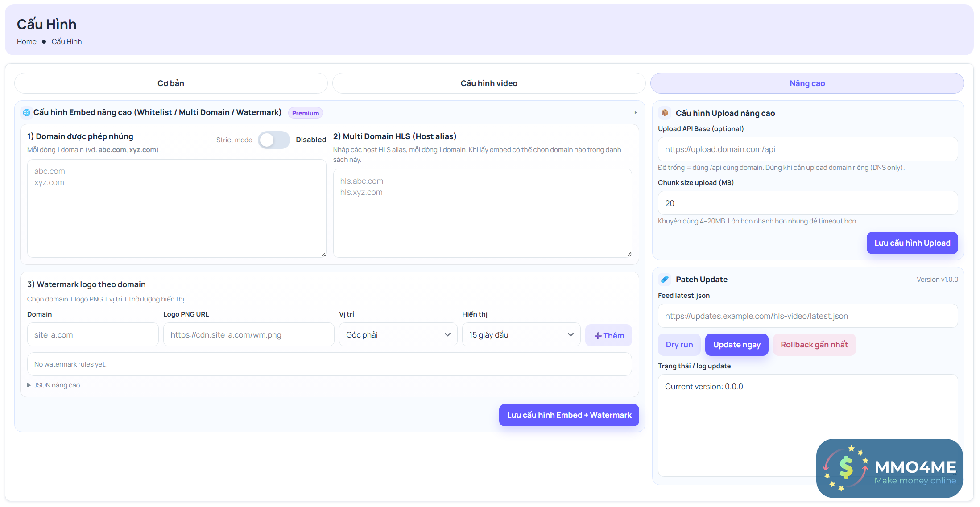
Task: Switch to the Cấu hình video tab
Action: [489, 83]
